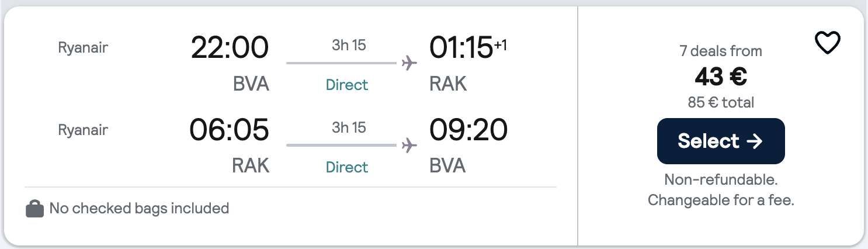Click the 43 € price
This screenshot has width=868, height=249.
(720, 77)
